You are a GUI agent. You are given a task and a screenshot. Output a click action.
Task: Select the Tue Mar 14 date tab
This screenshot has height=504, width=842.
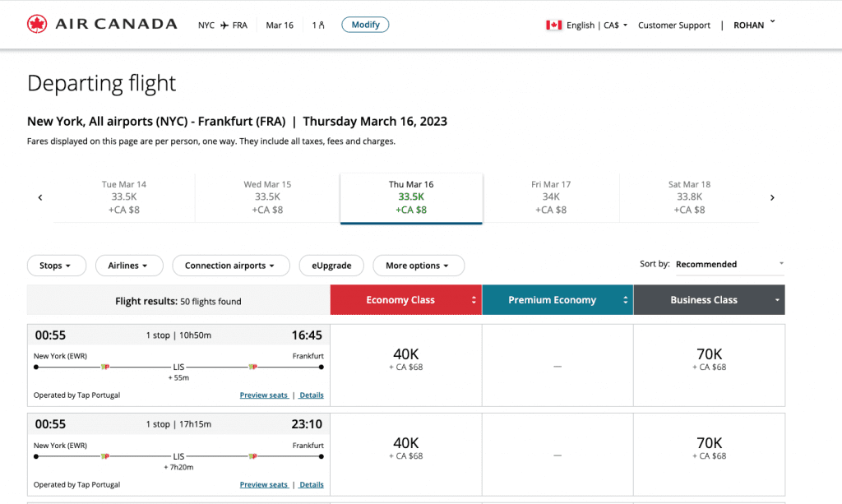[x=124, y=197]
